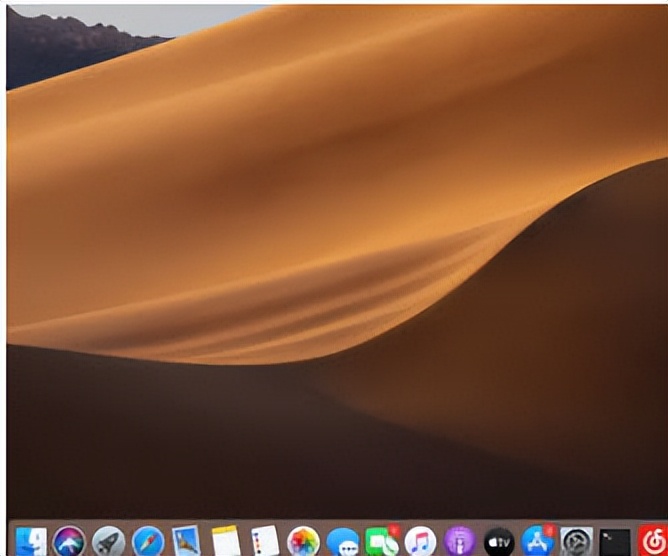Open Finder from the Dock
The width and height of the screenshot is (668, 556).
point(31,542)
